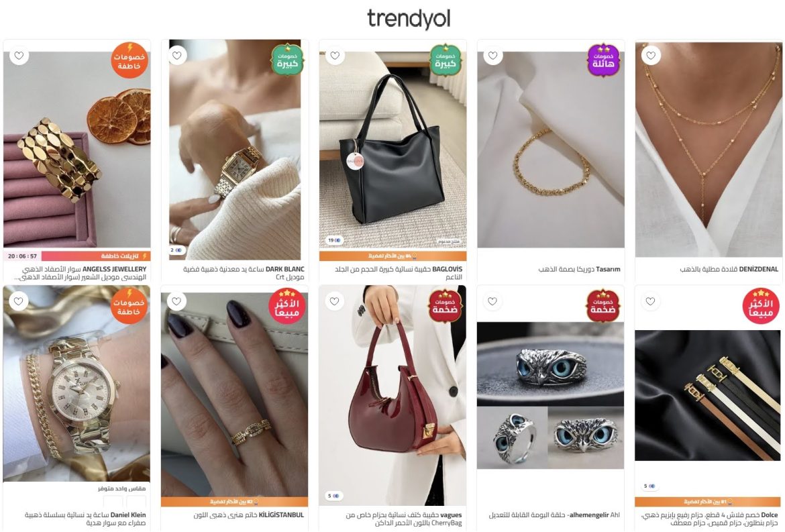Click heart icon on KİLİGİSTANBUL ring
785x532 pixels.
pos(176,301)
